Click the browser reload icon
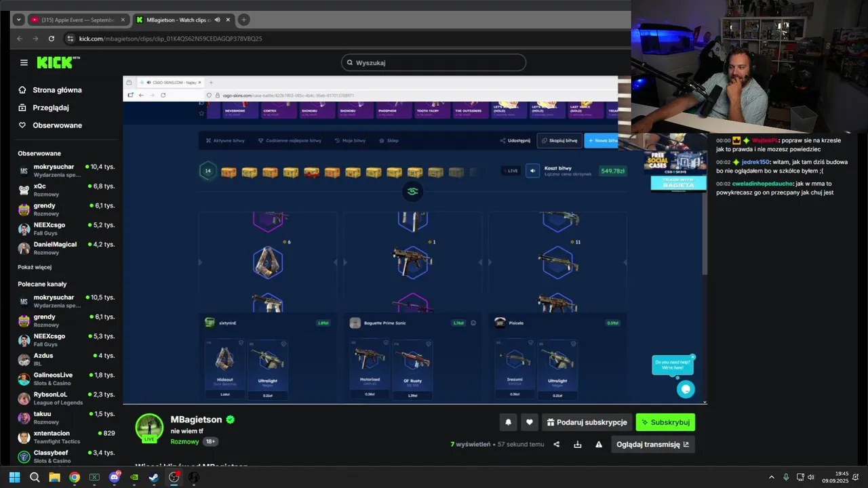The width and height of the screenshot is (868, 488). tap(51, 39)
